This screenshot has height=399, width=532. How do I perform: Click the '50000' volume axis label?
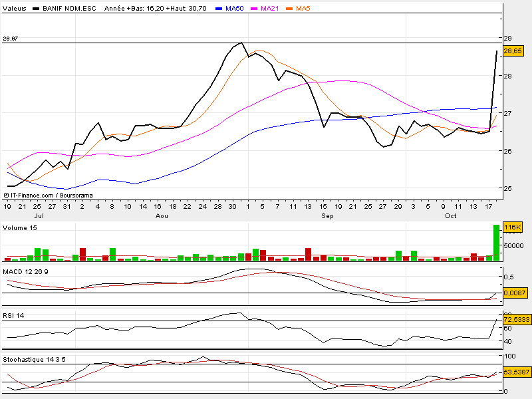[x=513, y=245]
